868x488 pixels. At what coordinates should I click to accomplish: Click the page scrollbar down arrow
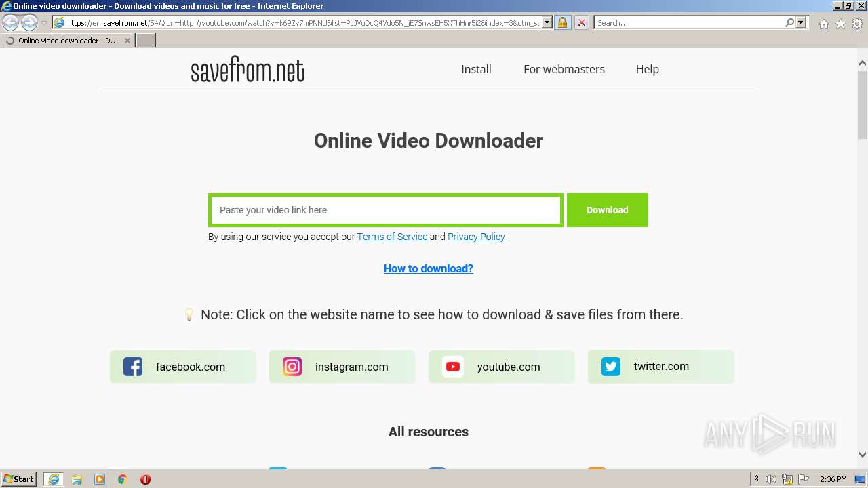click(x=863, y=455)
